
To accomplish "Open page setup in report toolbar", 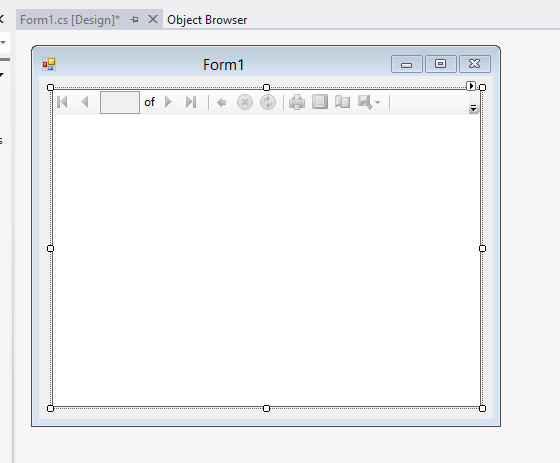I will click(x=342, y=102).
